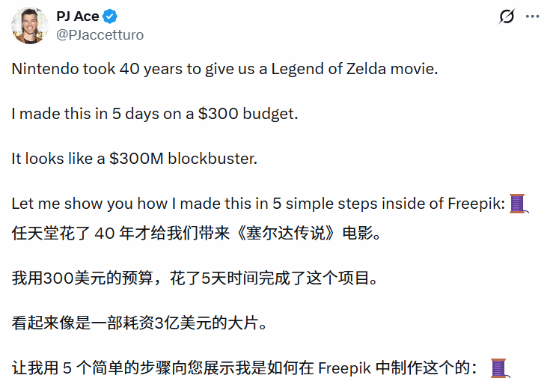The width and height of the screenshot is (550, 381).
Task: Click the 'Let me show you' sentence
Action: (259, 204)
